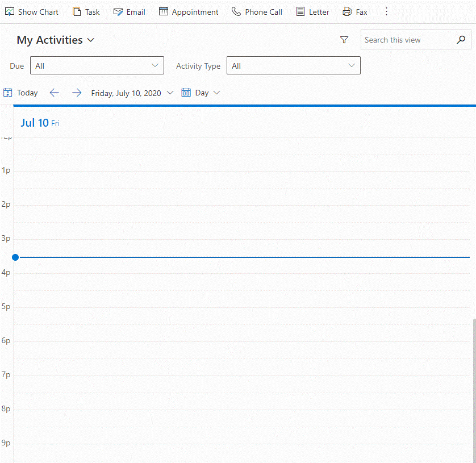This screenshot has height=463, width=476.
Task: Open the filter funnel icon
Action: coord(344,40)
